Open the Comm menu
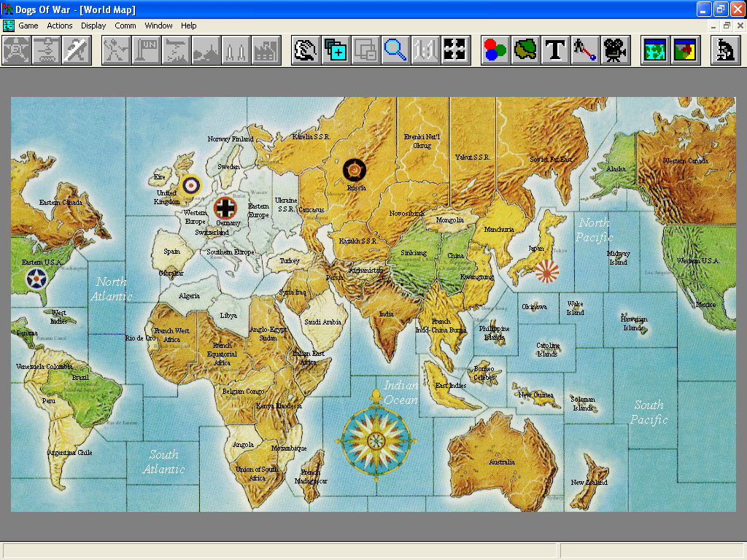The image size is (747, 560). pyautogui.click(x=125, y=26)
